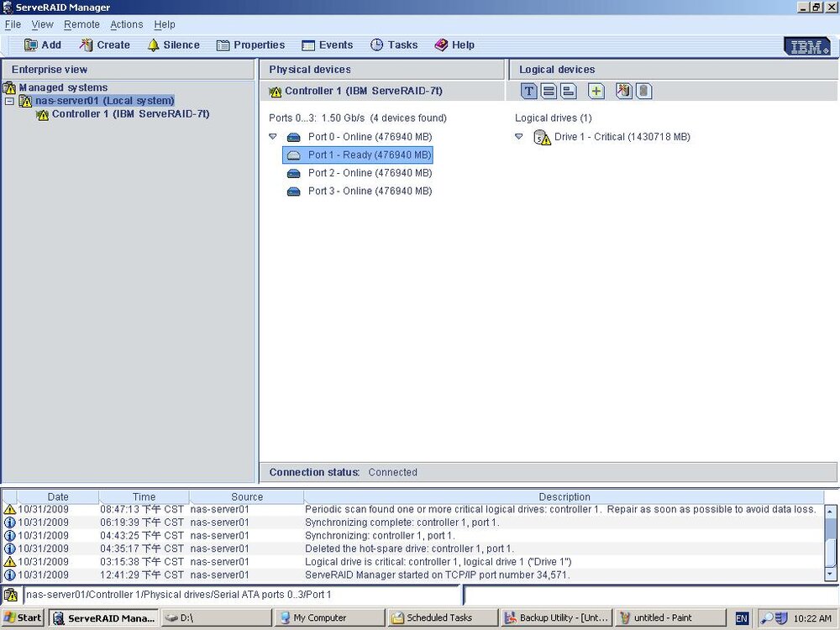Click the 08:47:13 event warning icon

pos(9,510)
